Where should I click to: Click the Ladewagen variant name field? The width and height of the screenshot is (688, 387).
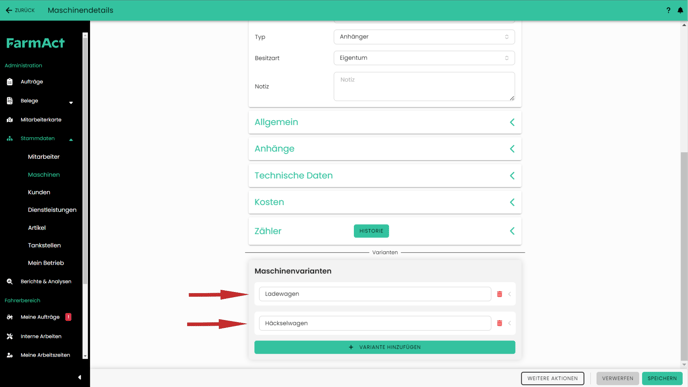click(375, 294)
